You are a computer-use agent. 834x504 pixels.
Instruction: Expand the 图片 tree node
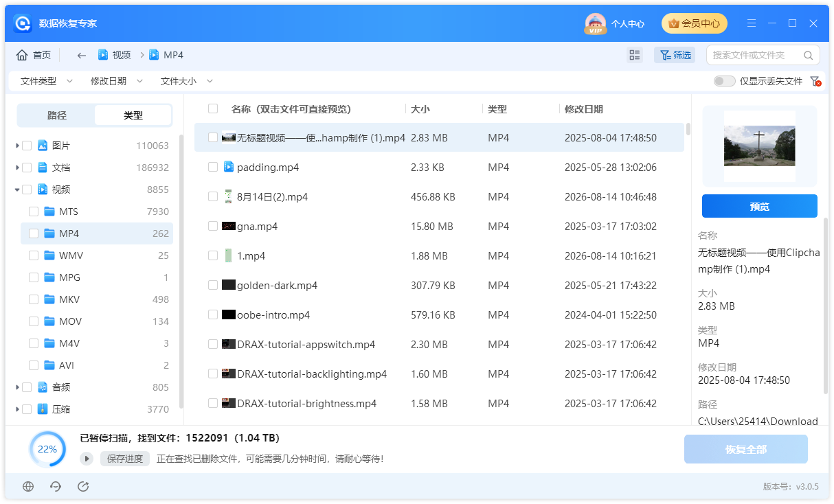(16, 146)
